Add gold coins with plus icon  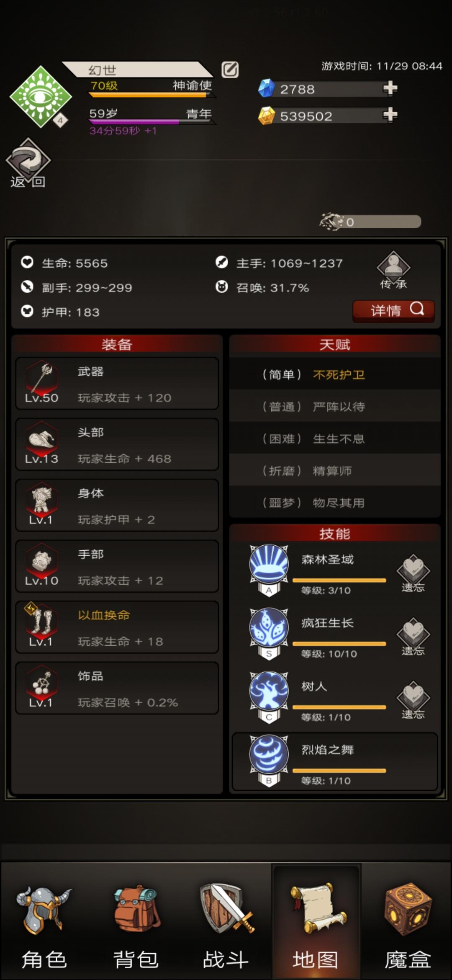click(x=390, y=114)
